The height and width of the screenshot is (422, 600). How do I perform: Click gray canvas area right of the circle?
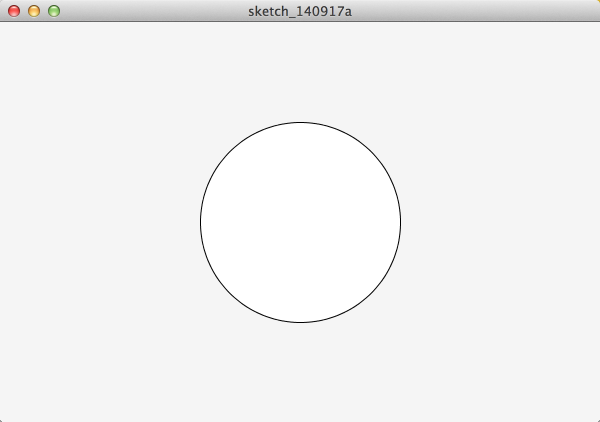tap(501, 222)
